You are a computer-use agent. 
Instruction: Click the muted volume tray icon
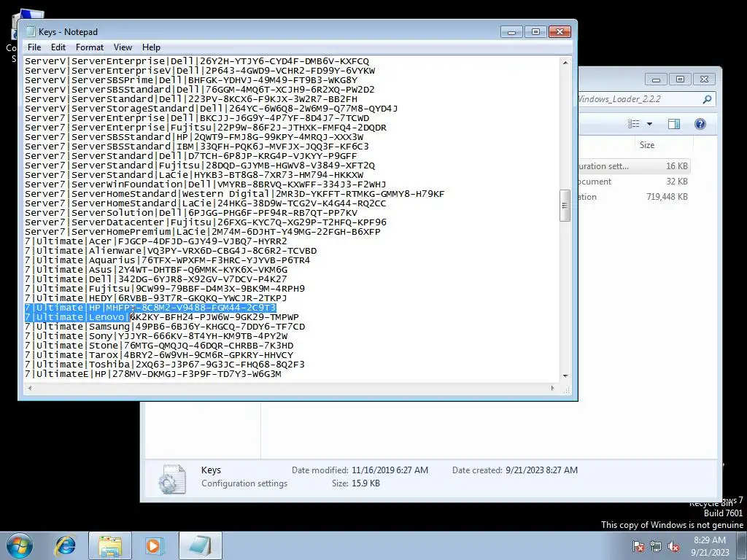pos(673,547)
